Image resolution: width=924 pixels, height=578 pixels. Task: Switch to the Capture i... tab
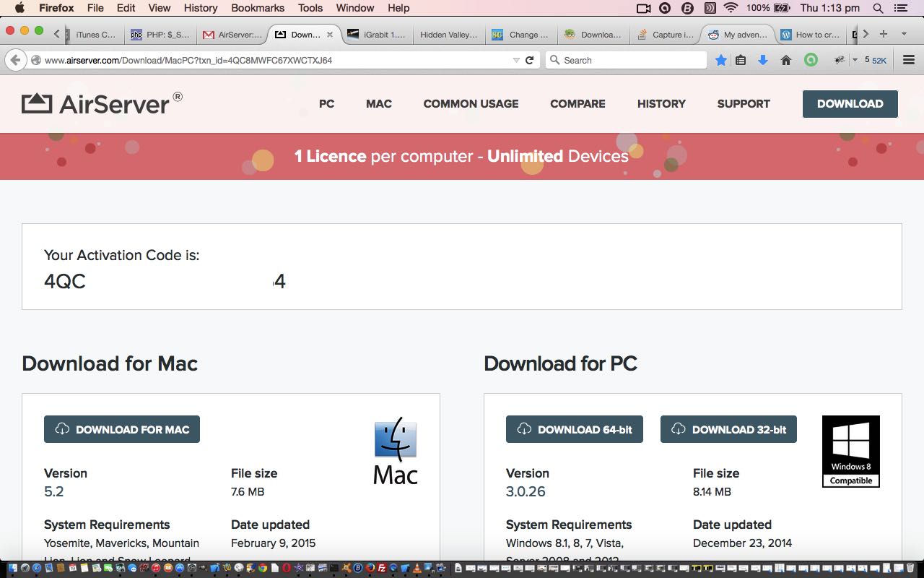(665, 34)
